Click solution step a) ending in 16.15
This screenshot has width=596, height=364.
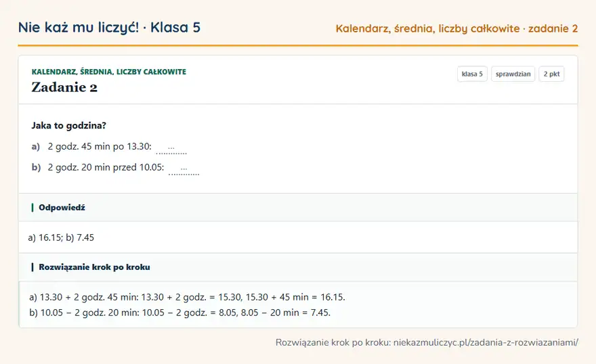coord(187,297)
